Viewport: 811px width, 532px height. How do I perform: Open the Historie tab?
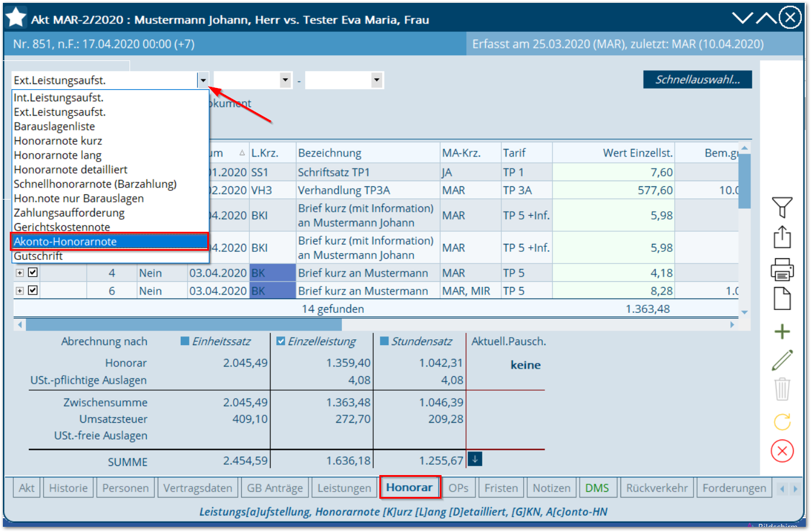[x=68, y=488]
